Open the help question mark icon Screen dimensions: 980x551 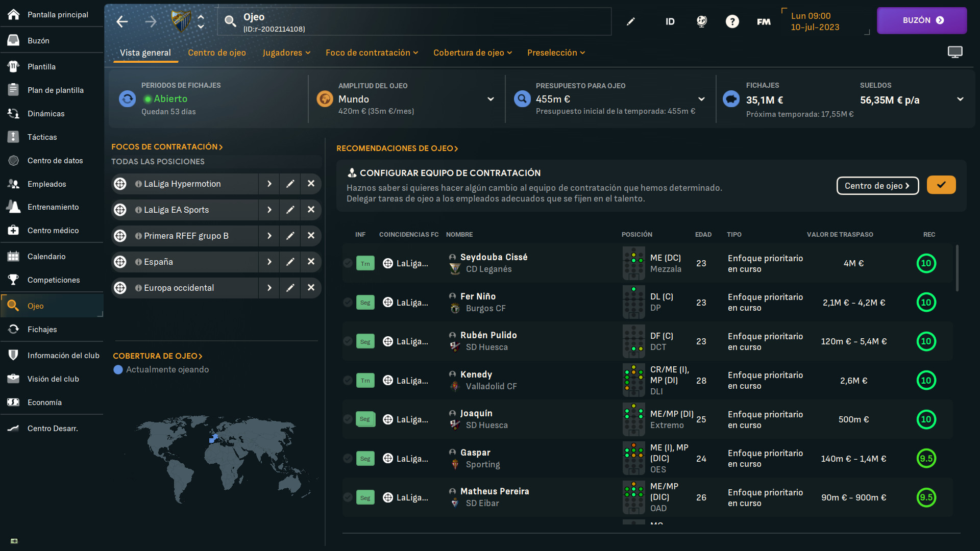[732, 21]
